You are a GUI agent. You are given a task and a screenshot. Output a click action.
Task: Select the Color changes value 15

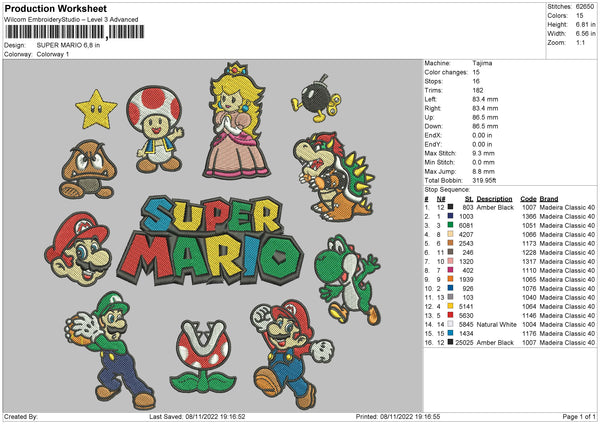tap(476, 72)
